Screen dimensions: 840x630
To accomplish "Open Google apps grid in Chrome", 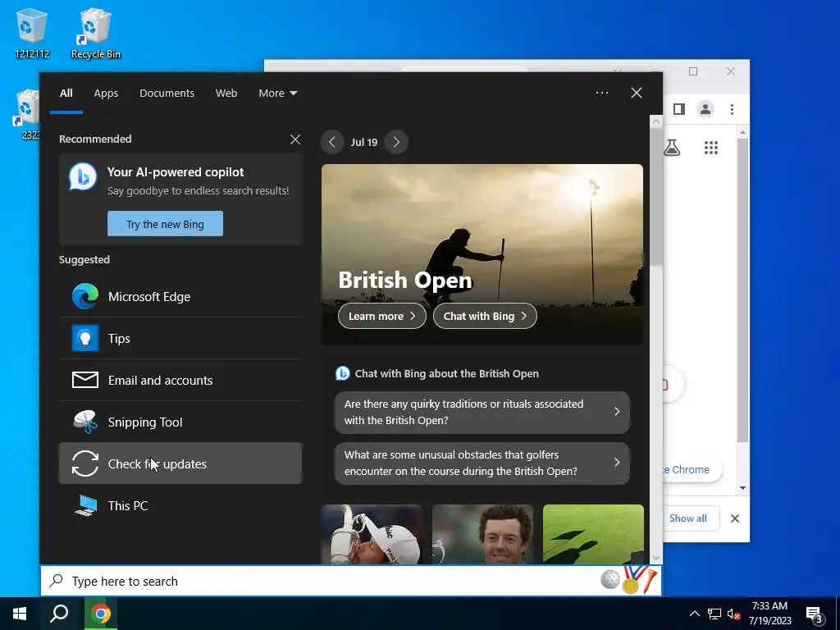I will click(x=711, y=148).
